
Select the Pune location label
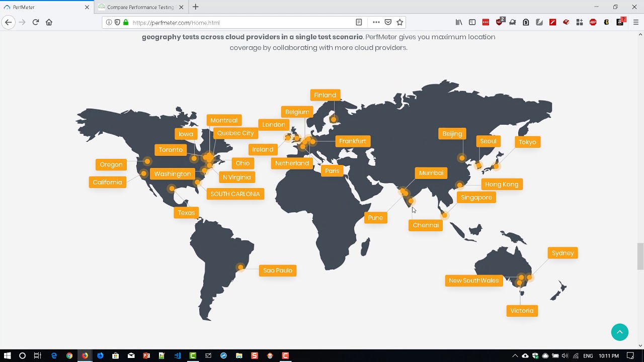pos(375,218)
